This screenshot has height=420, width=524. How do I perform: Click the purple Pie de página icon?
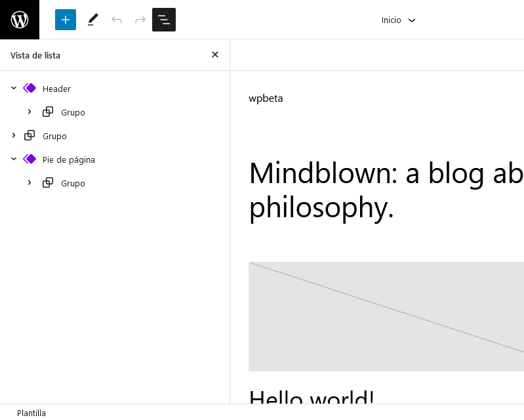click(30, 159)
